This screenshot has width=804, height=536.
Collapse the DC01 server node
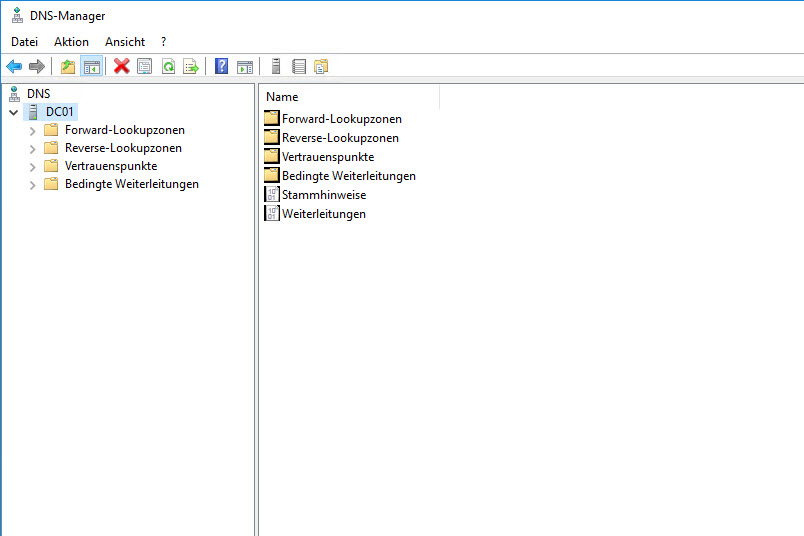[x=14, y=112]
